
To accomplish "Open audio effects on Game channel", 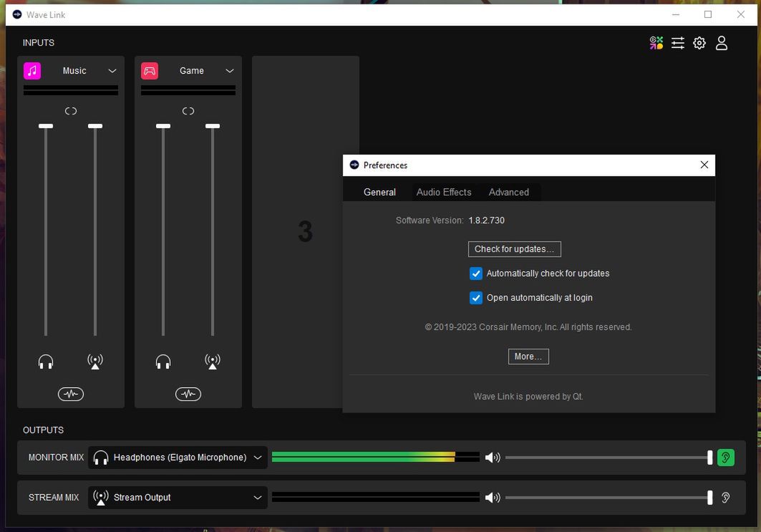I will [188, 394].
